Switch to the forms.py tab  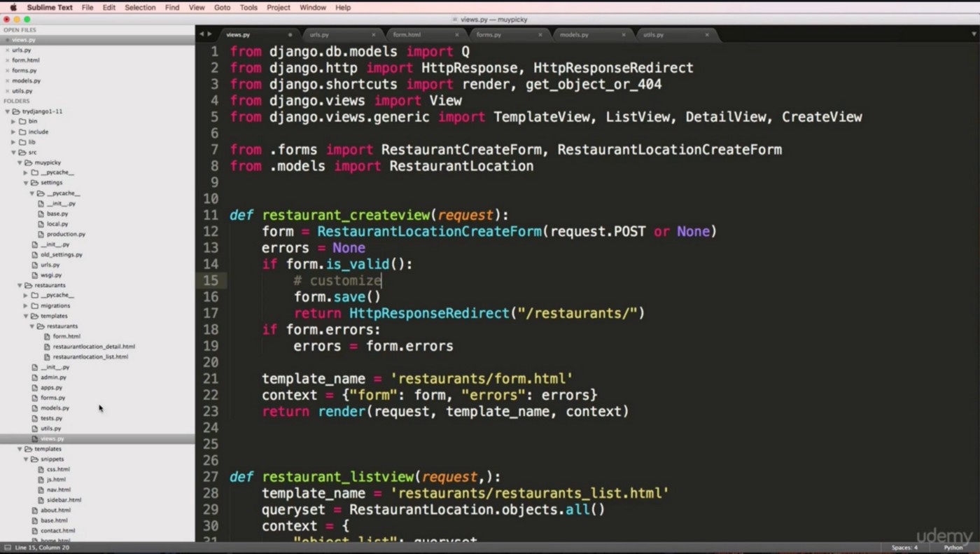pyautogui.click(x=489, y=34)
